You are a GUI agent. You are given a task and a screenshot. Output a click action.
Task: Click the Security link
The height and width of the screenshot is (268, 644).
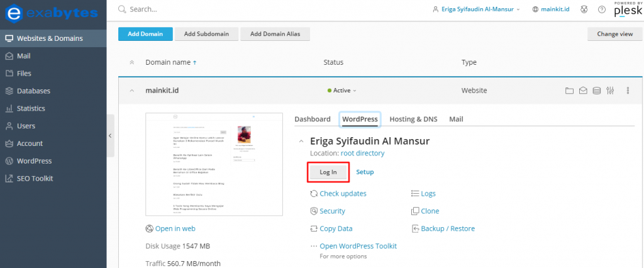point(332,211)
